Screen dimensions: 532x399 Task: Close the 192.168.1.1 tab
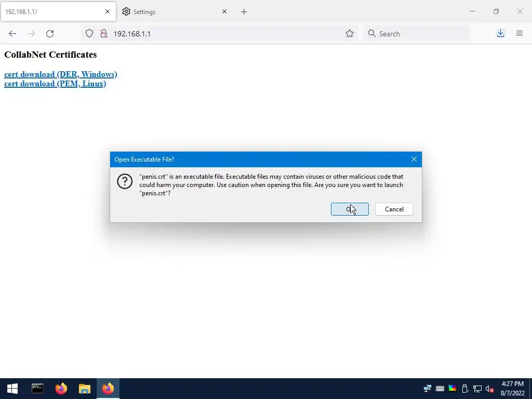click(108, 11)
